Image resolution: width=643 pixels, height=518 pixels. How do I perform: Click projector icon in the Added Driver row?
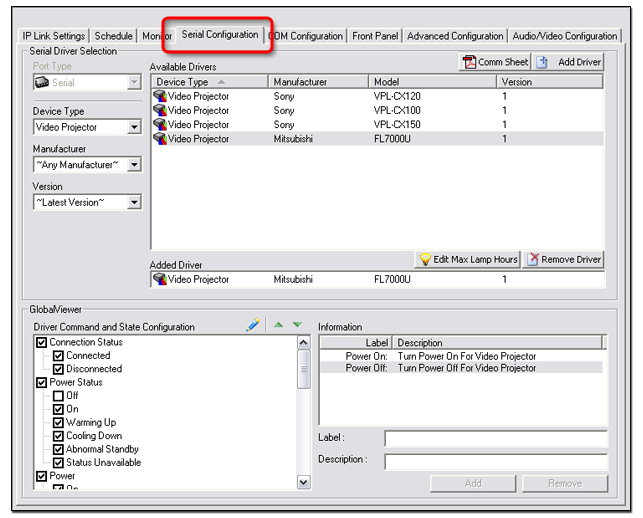coord(160,279)
